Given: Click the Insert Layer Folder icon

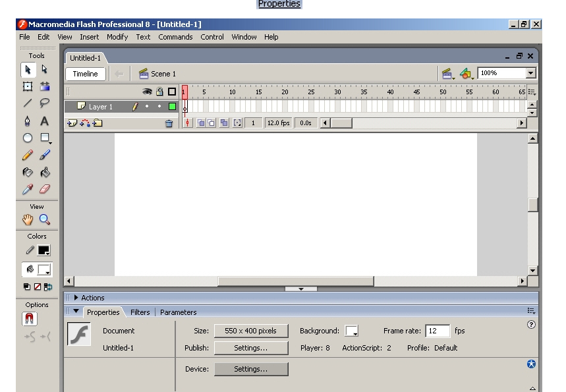Looking at the screenshot, I should pos(98,123).
